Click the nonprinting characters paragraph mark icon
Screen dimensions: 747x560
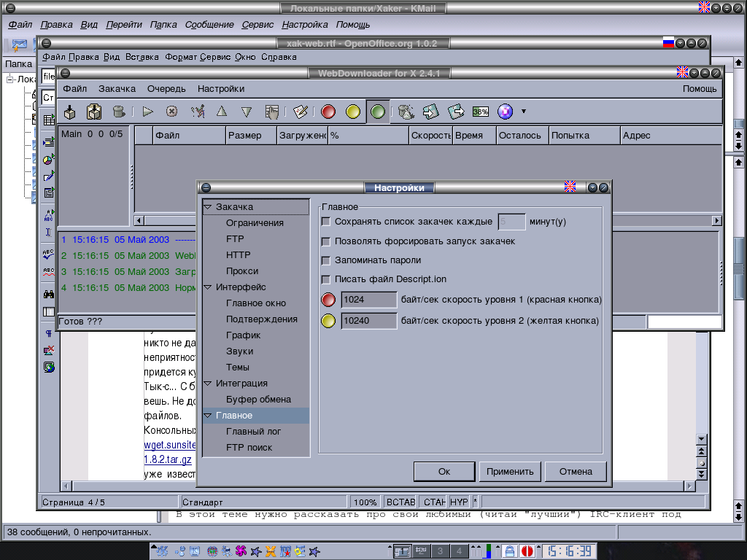point(49,333)
